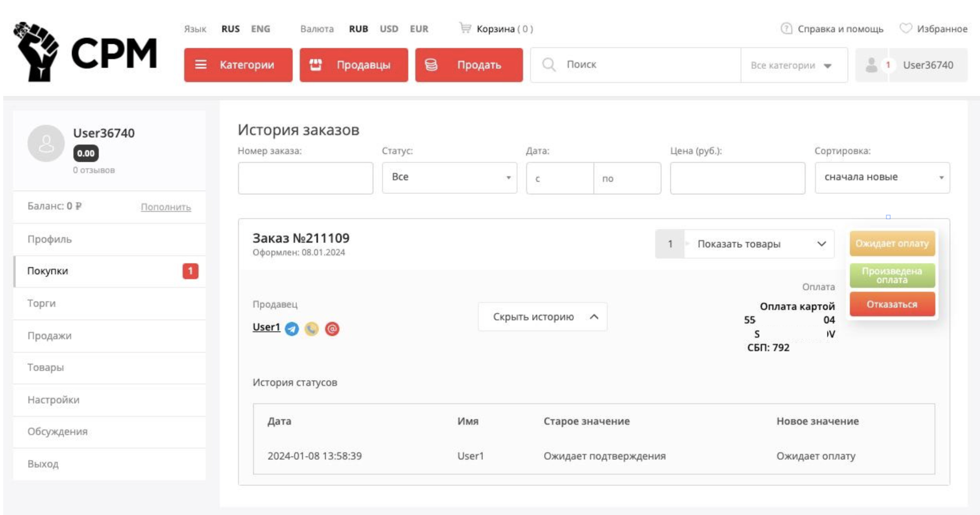Click 'СБП: 792' payment text
Screen dimensions: 980x515
[768, 348]
